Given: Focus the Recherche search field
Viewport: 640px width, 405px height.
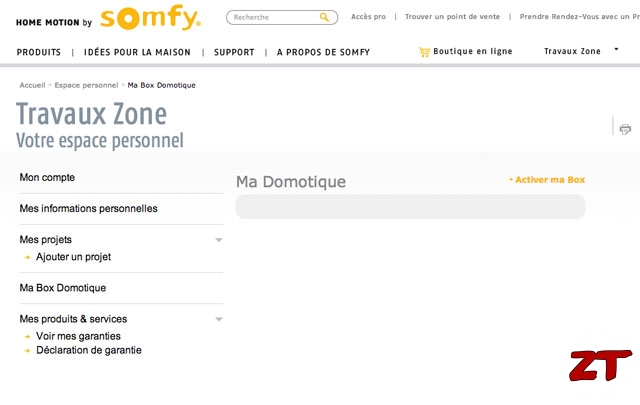Looking at the screenshot, I should 282,18.
